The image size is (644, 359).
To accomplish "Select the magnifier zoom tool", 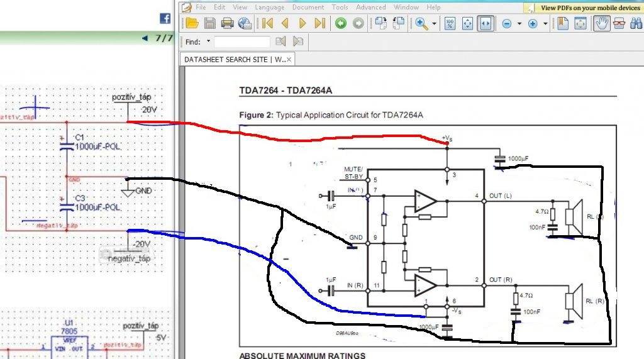I will pyautogui.click(x=421, y=23).
